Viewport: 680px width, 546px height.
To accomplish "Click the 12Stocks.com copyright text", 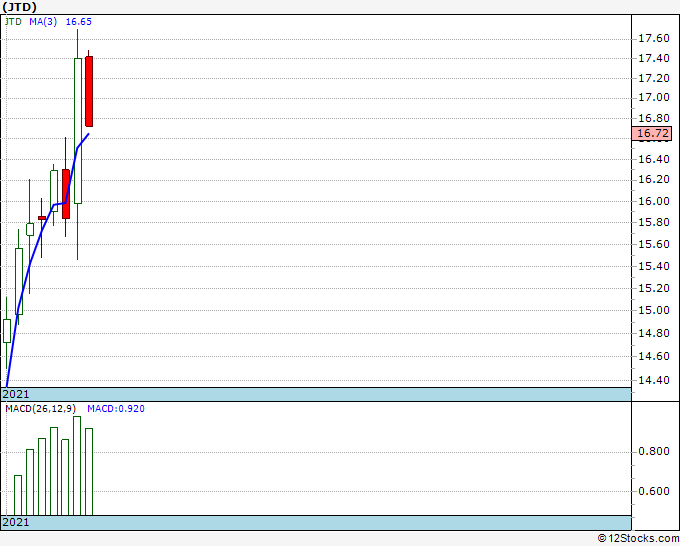I will pos(638,539).
